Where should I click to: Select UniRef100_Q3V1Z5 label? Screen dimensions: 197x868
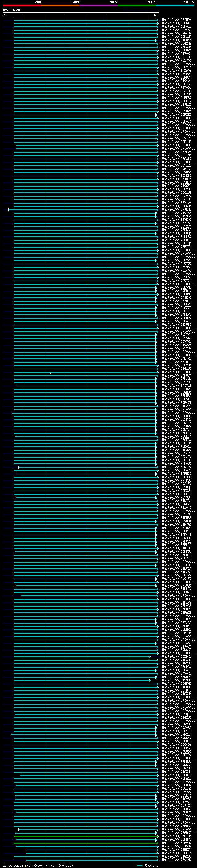pos(176,139)
